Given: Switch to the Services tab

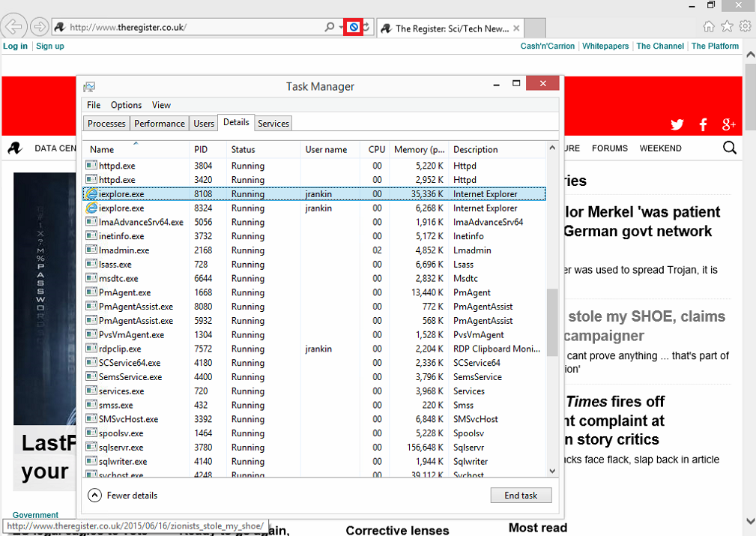Looking at the screenshot, I should tap(273, 124).
